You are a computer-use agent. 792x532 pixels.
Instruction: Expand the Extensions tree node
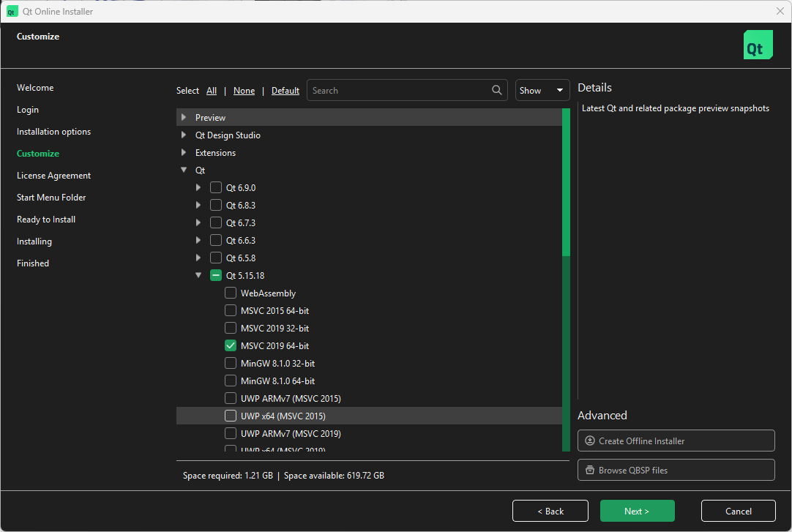click(x=184, y=152)
